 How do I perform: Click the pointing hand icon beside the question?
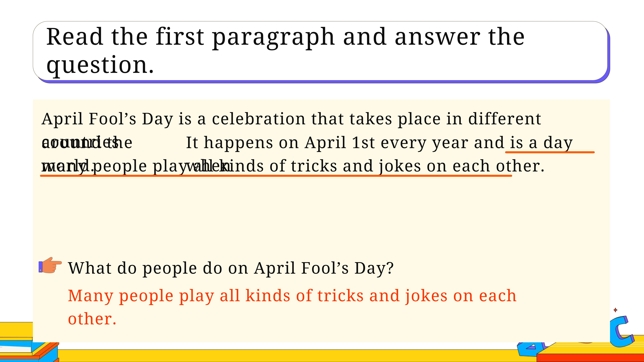(50, 265)
